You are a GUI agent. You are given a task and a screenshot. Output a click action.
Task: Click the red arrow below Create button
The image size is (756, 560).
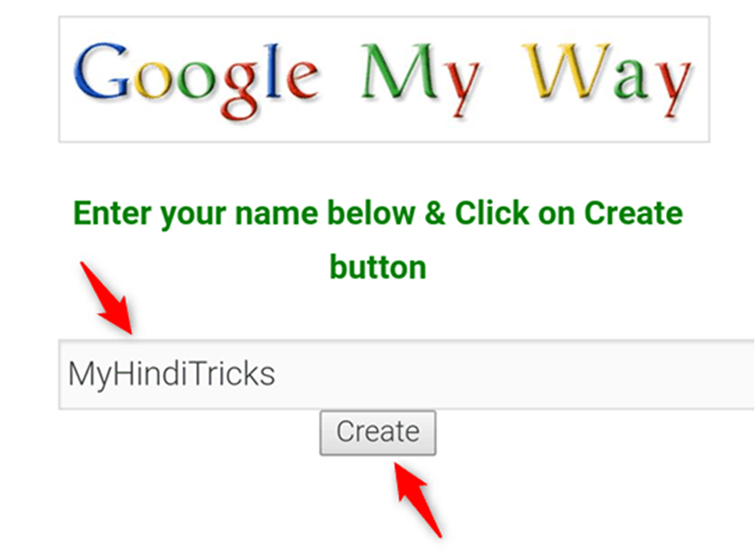[417, 499]
